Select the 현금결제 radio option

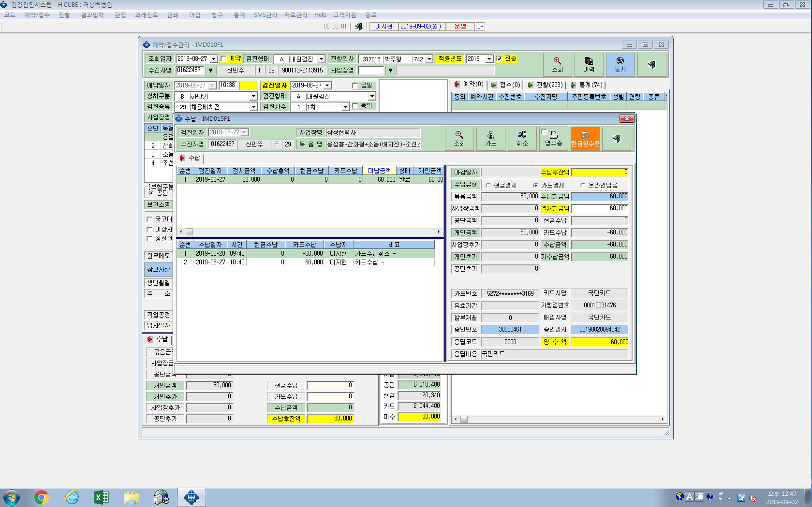[x=488, y=185]
